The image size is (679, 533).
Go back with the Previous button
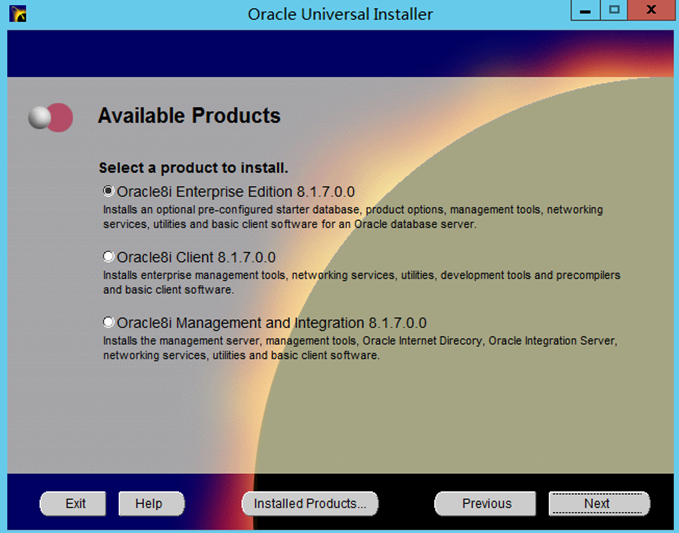485,504
